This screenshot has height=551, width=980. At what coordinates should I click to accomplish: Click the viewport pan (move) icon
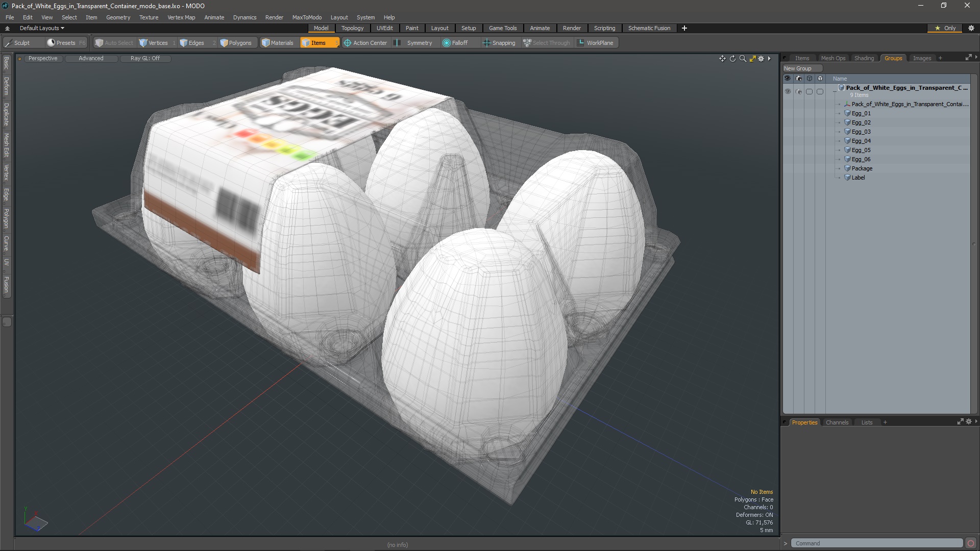722,59
